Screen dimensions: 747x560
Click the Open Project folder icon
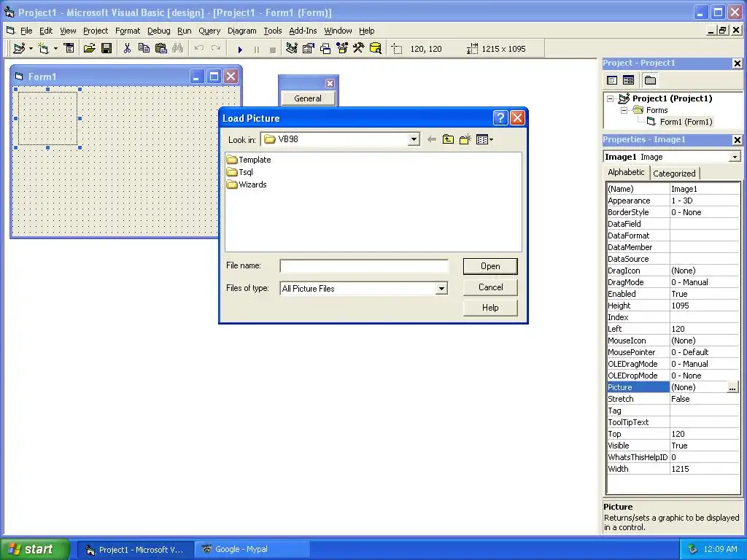coord(89,49)
